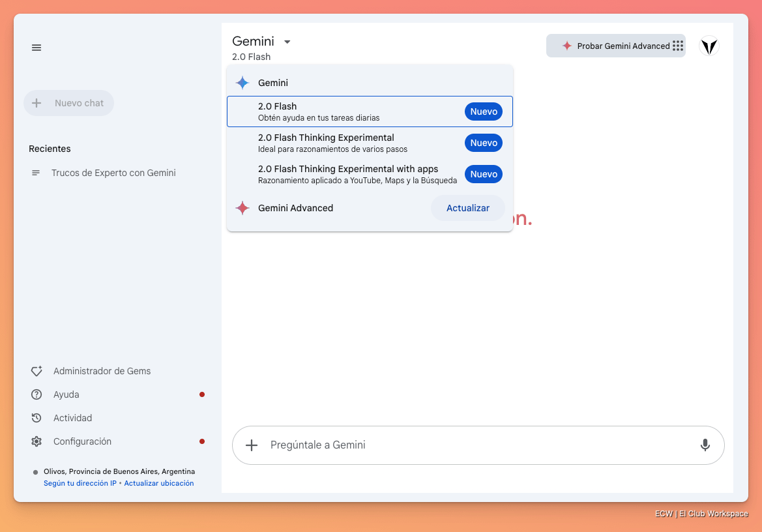
Task: Click the Olivos, Provincia de Buenos Aires location text
Action: click(119, 471)
